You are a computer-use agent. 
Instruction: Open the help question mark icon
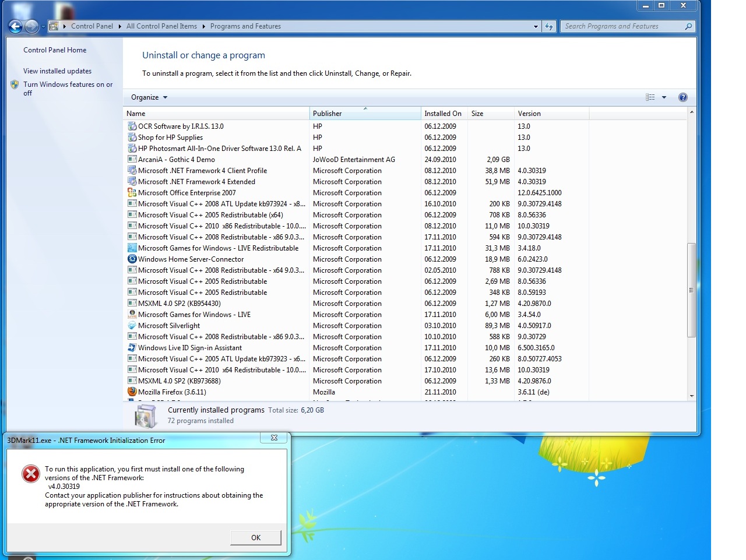pyautogui.click(x=683, y=97)
